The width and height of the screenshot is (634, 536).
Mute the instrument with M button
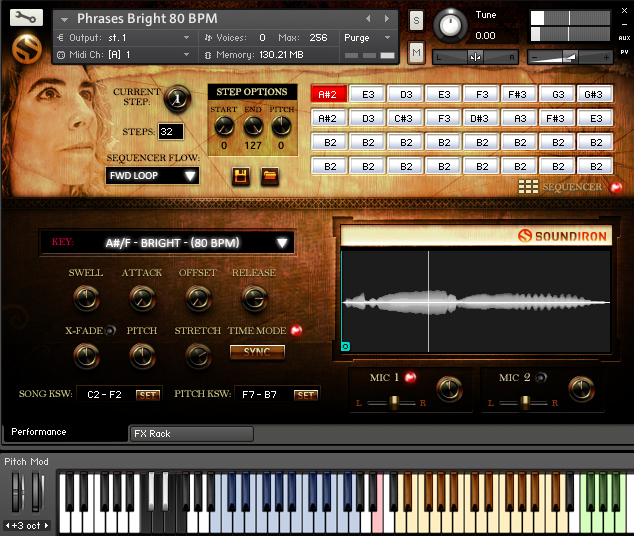(x=416, y=53)
